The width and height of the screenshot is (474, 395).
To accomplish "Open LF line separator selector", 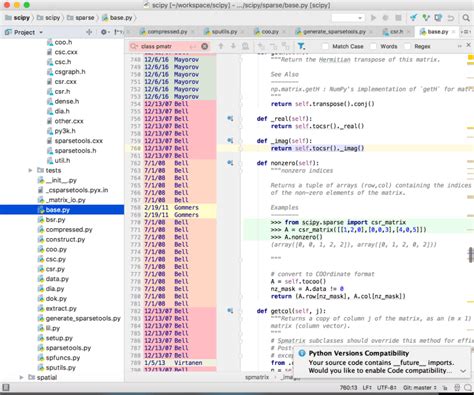I will point(367,388).
